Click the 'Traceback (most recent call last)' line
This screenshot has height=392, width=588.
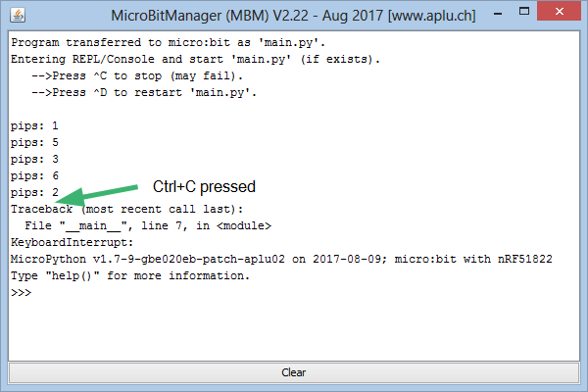tap(126, 209)
